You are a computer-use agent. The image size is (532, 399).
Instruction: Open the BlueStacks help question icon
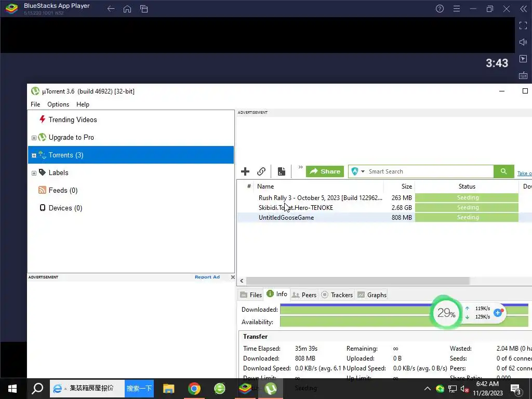(x=440, y=9)
